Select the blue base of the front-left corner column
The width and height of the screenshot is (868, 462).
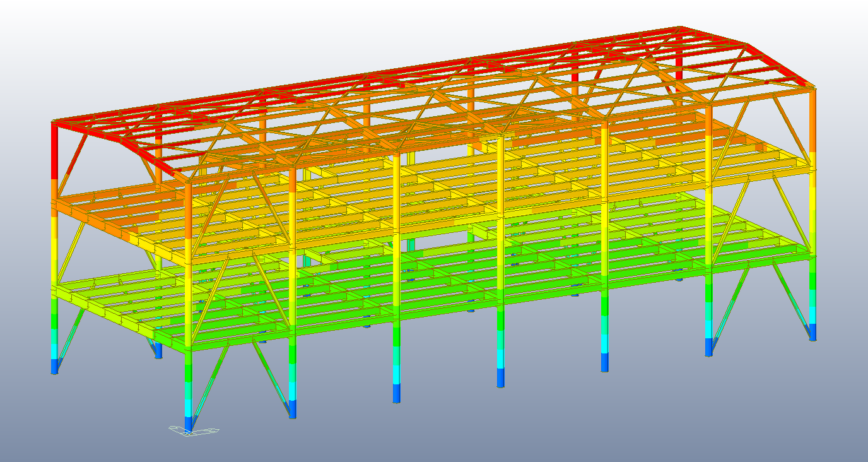click(x=188, y=423)
